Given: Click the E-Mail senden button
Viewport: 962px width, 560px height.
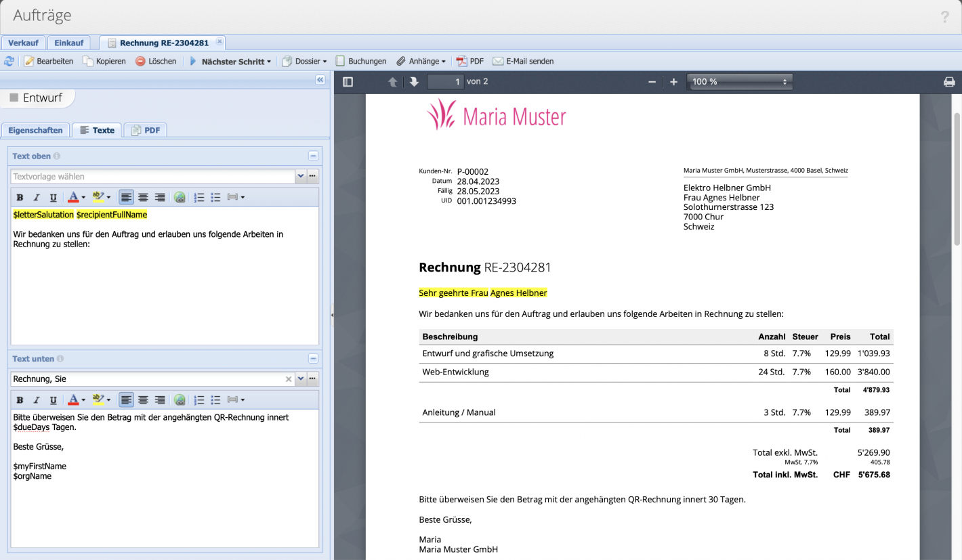Looking at the screenshot, I should (x=525, y=61).
